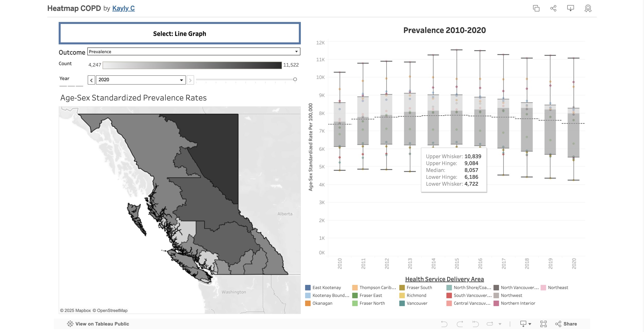Expand the Year 2020 dropdown

[141, 80]
